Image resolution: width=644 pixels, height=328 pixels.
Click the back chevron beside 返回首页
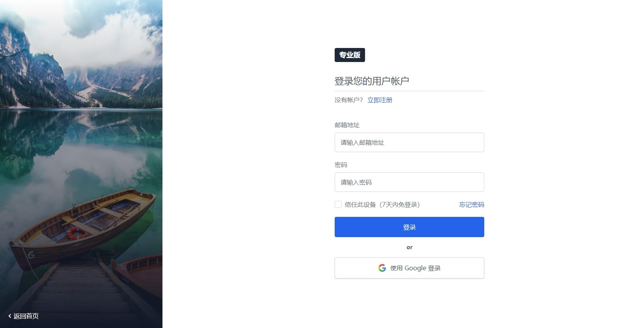point(10,316)
